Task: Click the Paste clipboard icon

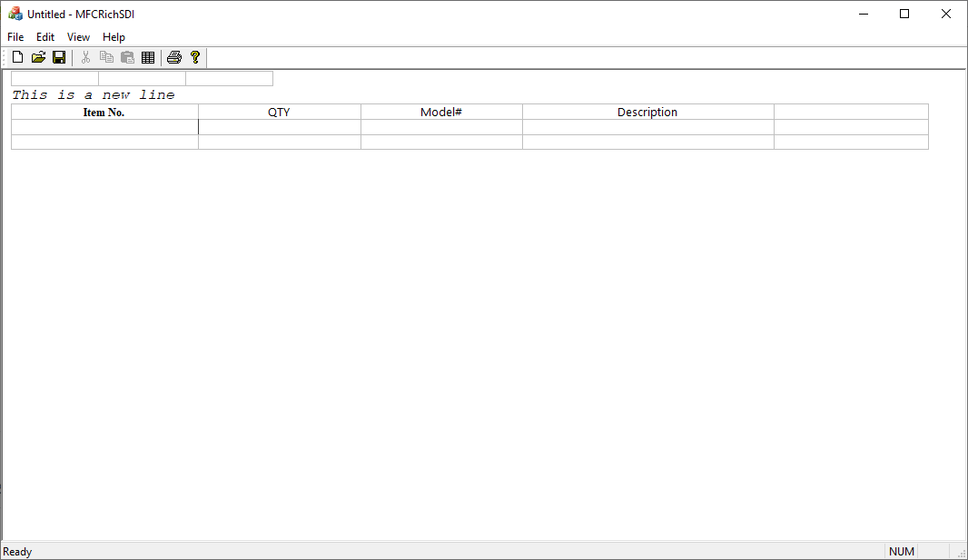Action: [127, 56]
